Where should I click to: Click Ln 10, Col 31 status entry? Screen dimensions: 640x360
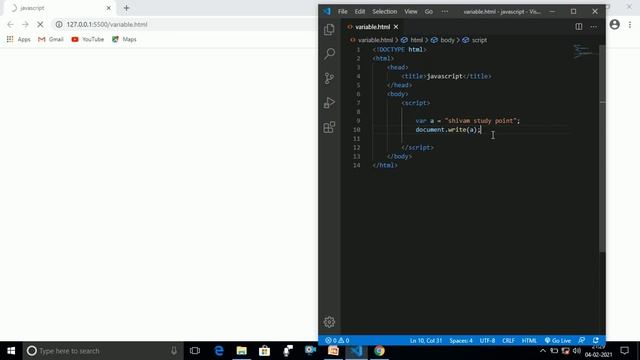[x=426, y=340]
